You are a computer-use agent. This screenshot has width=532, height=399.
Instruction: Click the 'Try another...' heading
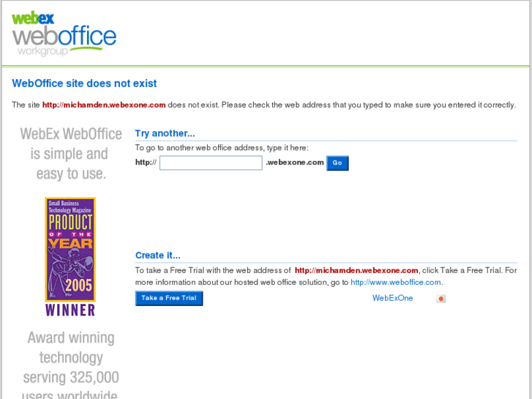[165, 133]
